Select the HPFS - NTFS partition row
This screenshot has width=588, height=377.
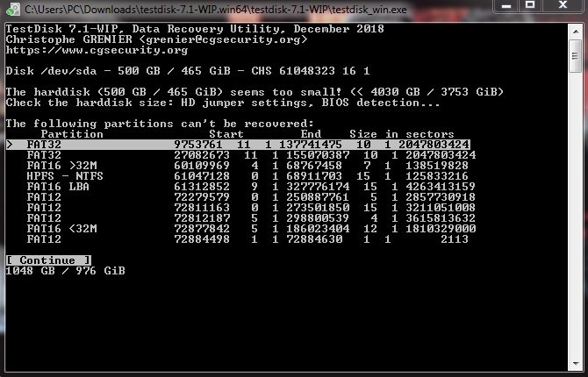pos(247,176)
